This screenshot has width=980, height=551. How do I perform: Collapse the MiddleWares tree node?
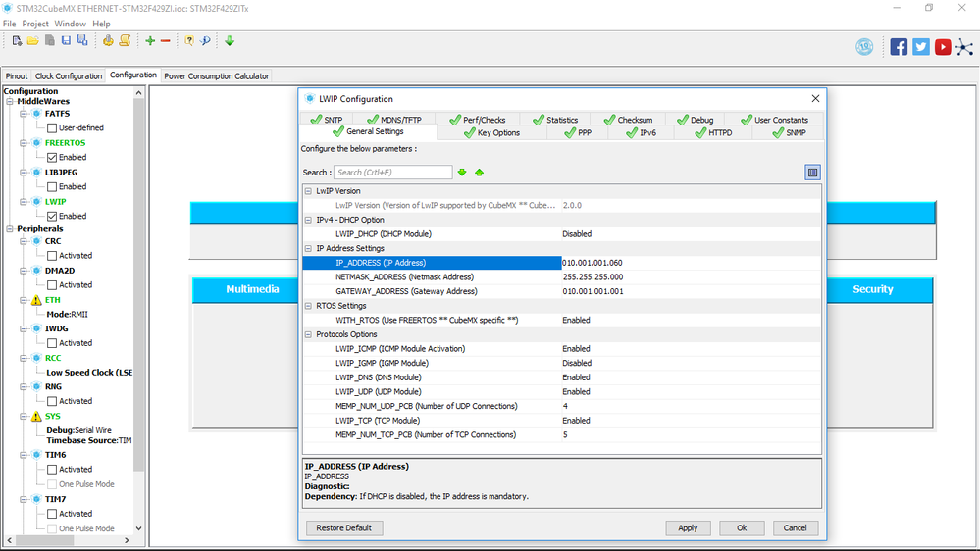click(x=10, y=101)
